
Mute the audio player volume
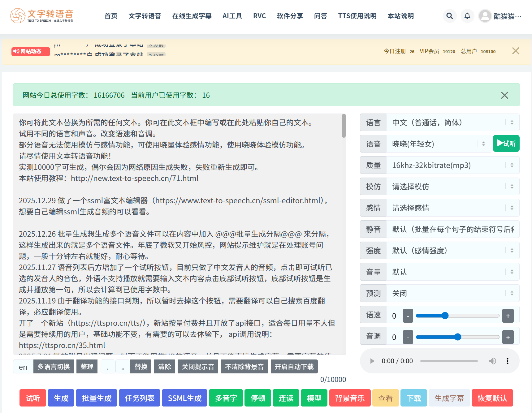[x=492, y=361]
